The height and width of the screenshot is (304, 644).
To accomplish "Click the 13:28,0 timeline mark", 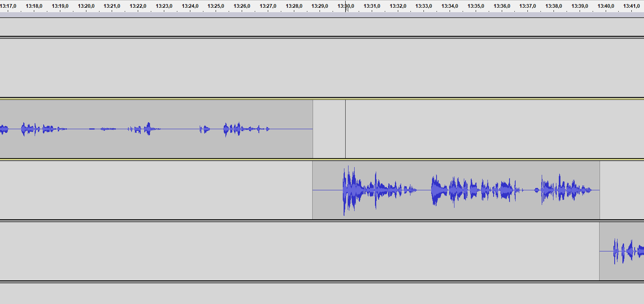I will (294, 6).
